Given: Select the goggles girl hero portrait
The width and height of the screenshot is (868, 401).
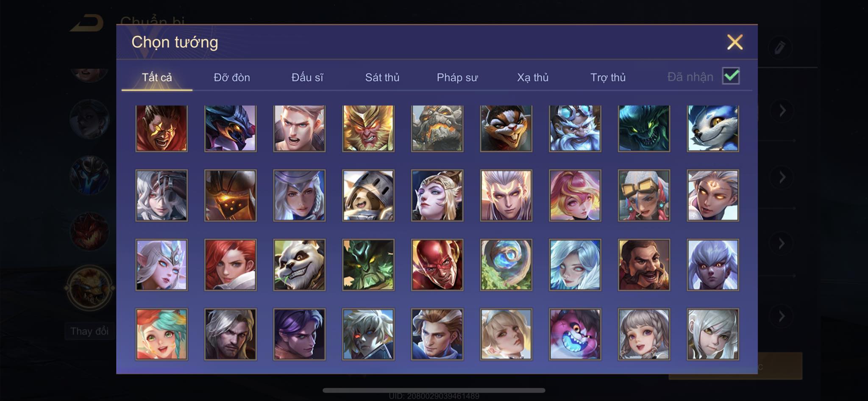Looking at the screenshot, I should click(x=644, y=195).
